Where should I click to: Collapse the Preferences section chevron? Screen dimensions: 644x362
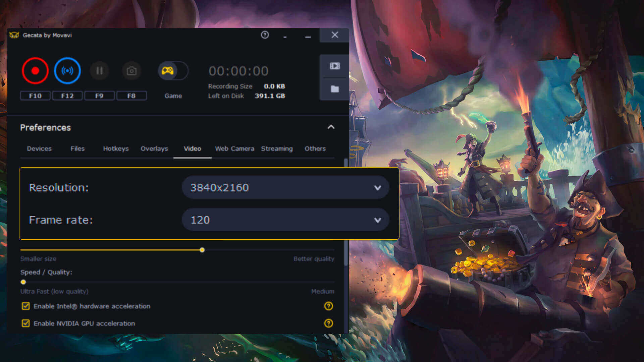click(x=331, y=127)
